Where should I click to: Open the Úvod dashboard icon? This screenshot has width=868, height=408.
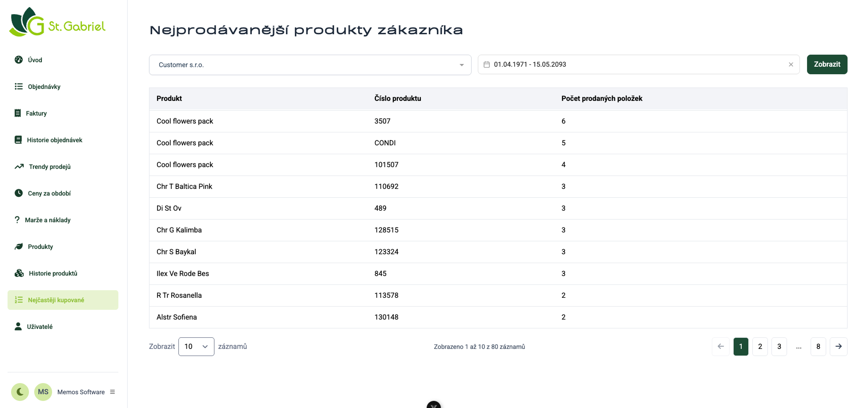coord(19,60)
